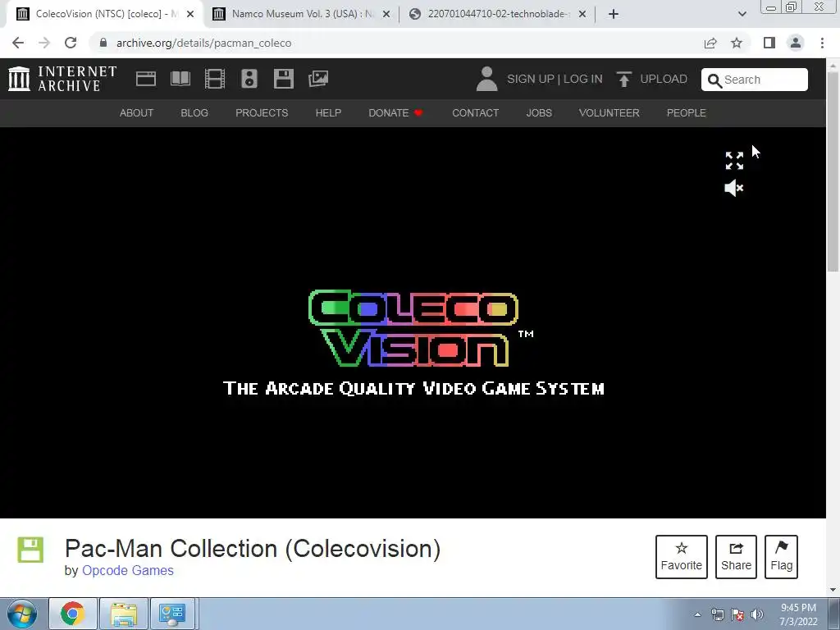Open the Chrome profile menu
This screenshot has height=630, width=840.
coord(796,43)
